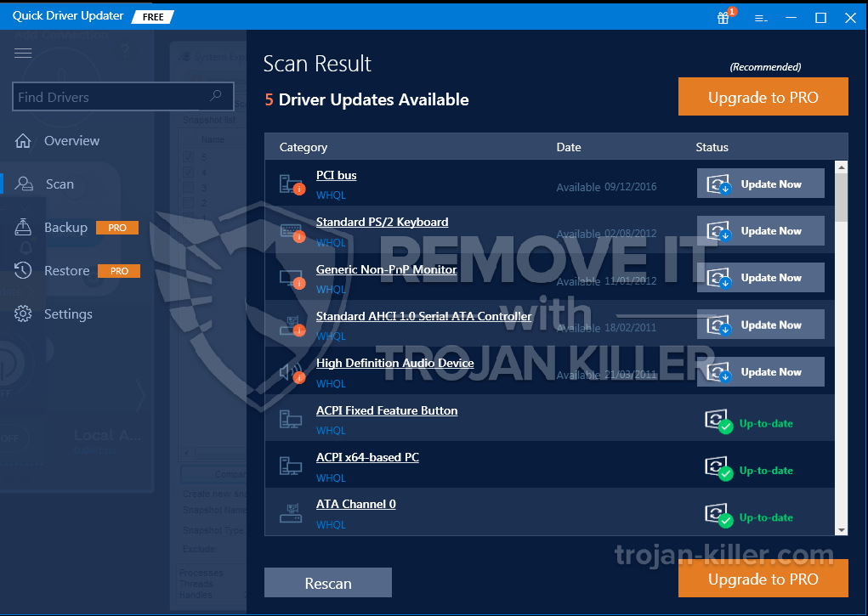This screenshot has width=868, height=616.
Task: Open the Generic Non-PnP Monitor driver link
Action: [387, 269]
